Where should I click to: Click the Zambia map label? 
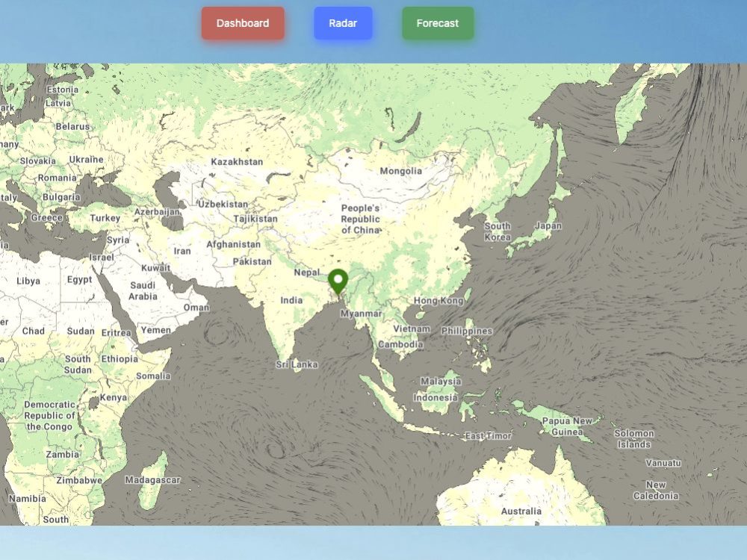[63, 454]
